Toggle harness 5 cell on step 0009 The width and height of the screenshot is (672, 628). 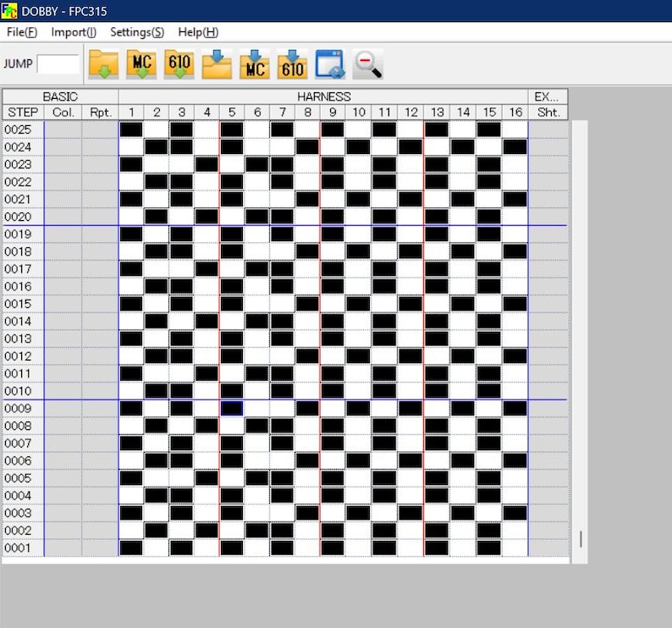coord(232,409)
